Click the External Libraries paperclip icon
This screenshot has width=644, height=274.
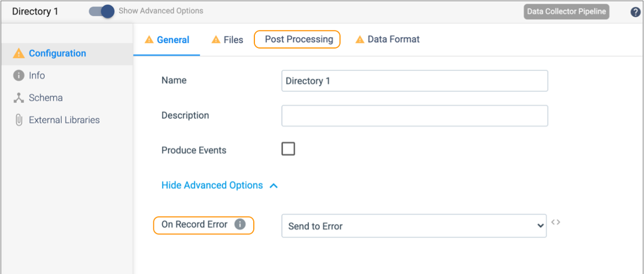pyautogui.click(x=19, y=120)
